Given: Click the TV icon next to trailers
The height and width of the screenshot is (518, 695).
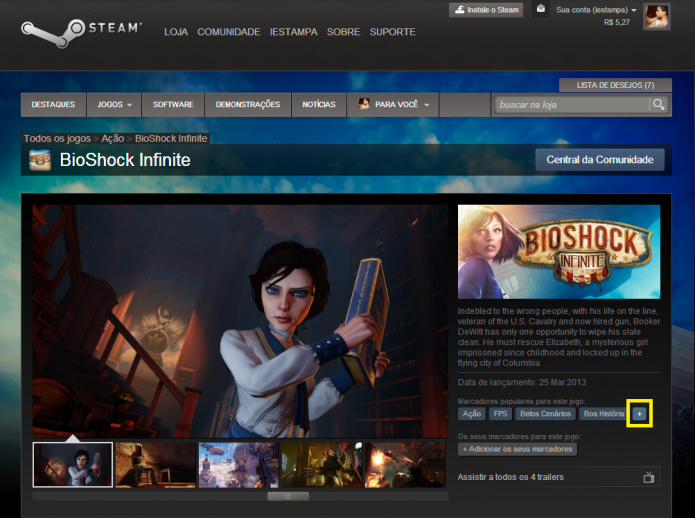Looking at the screenshot, I should coord(648,477).
